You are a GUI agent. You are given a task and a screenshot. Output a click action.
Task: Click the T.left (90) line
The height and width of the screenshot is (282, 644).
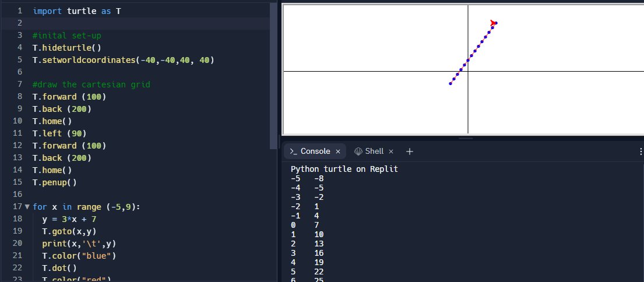click(x=59, y=133)
